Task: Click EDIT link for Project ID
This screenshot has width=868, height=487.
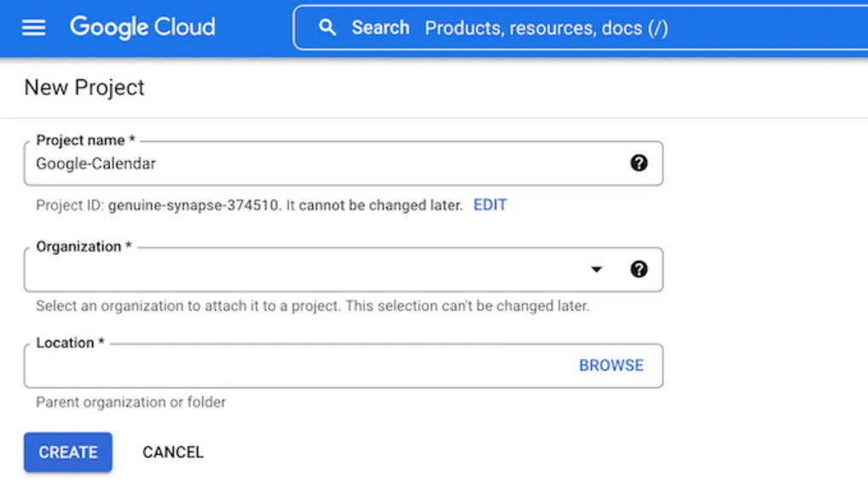Action: tap(490, 205)
